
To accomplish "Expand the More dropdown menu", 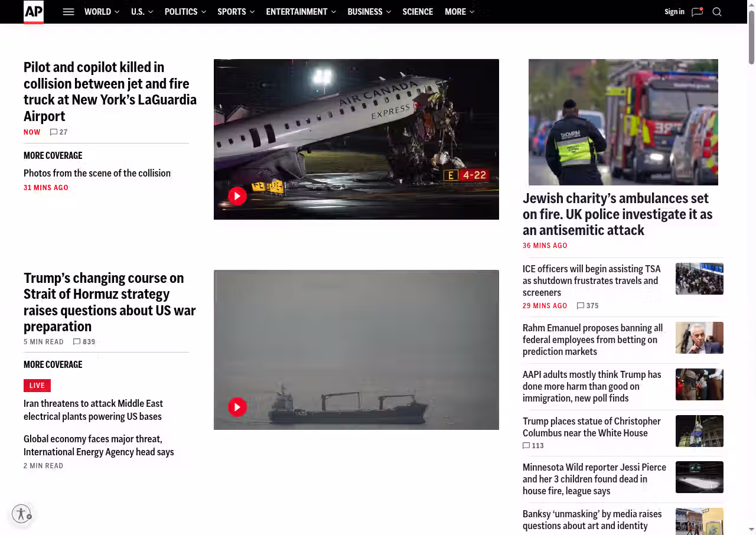I will 459,12.
